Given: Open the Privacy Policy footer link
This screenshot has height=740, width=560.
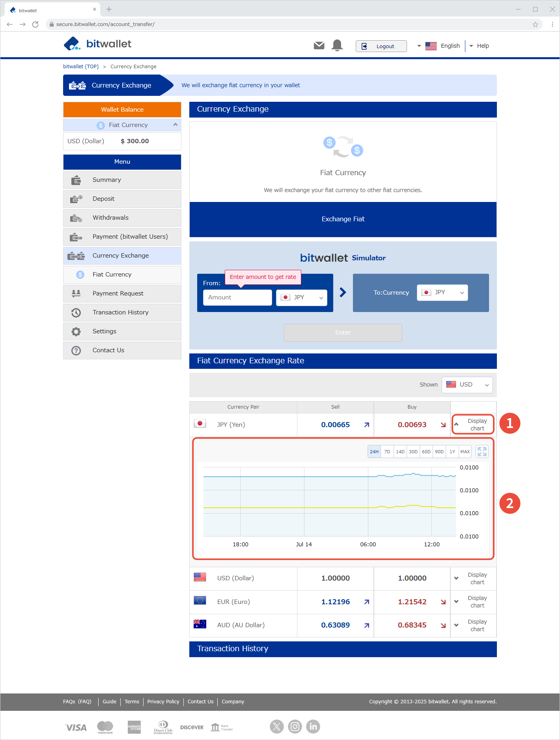Looking at the screenshot, I should (163, 701).
